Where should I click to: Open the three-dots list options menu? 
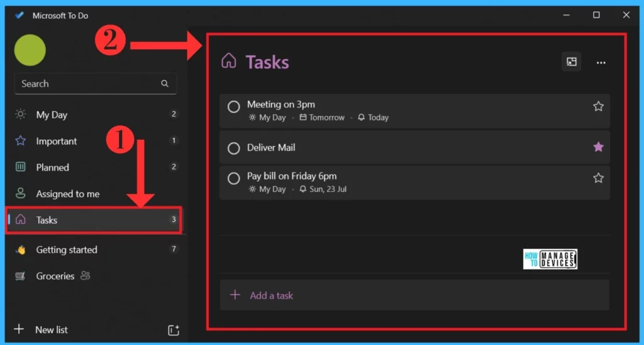pos(601,62)
